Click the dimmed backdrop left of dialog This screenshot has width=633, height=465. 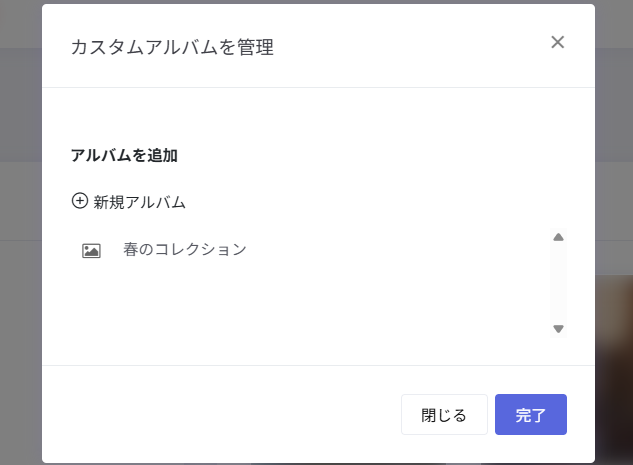21,242
